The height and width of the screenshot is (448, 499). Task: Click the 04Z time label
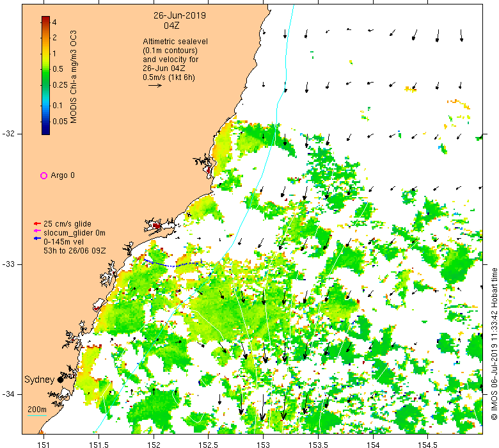pyautogui.click(x=172, y=26)
